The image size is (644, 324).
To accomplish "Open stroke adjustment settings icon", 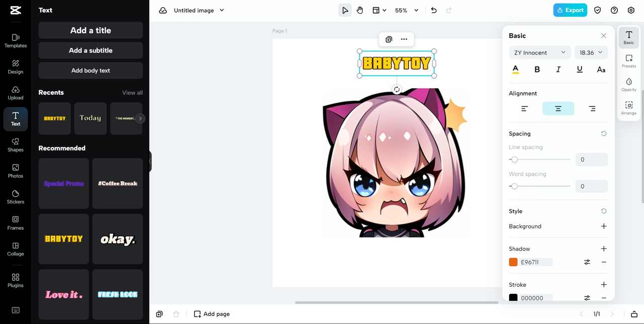I will (x=587, y=298).
